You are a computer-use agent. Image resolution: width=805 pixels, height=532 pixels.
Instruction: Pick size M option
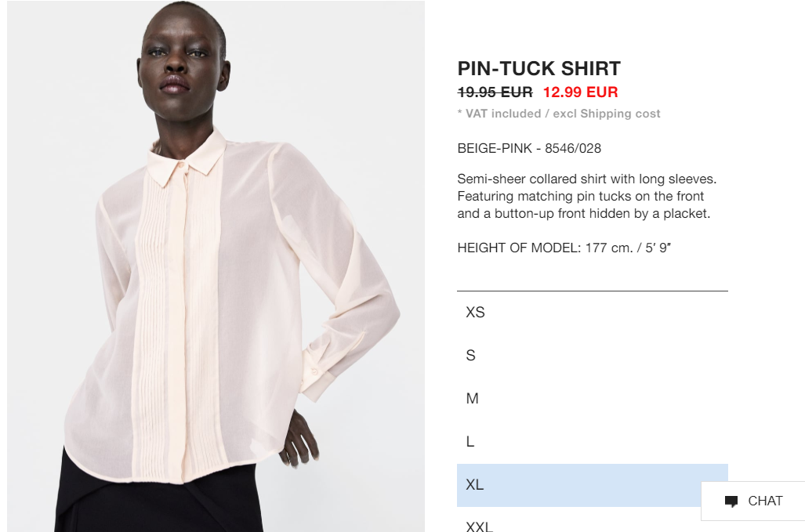point(593,399)
